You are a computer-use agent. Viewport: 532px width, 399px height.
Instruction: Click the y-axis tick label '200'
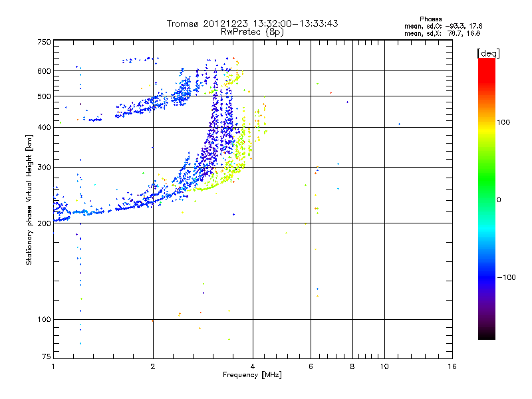pyautogui.click(x=44, y=223)
